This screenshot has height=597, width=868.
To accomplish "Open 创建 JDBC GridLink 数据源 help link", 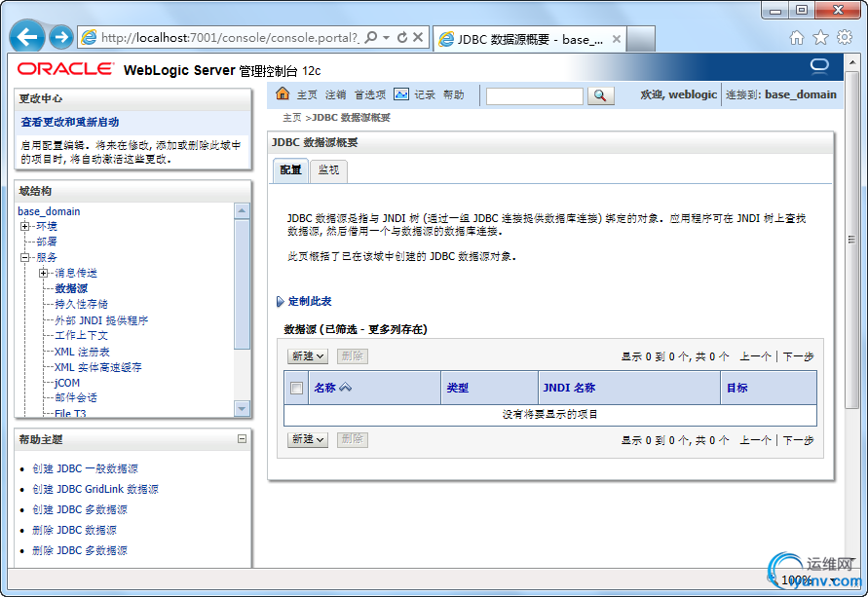I will (95, 489).
